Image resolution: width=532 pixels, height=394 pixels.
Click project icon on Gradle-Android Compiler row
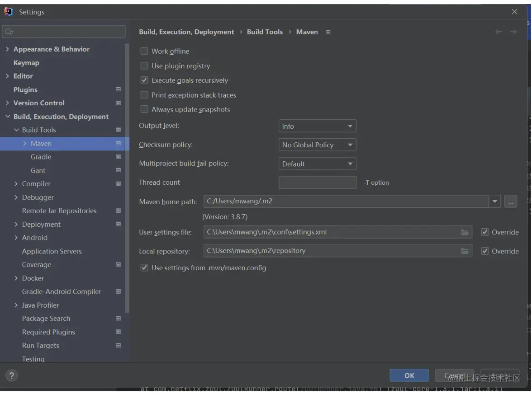(x=118, y=291)
